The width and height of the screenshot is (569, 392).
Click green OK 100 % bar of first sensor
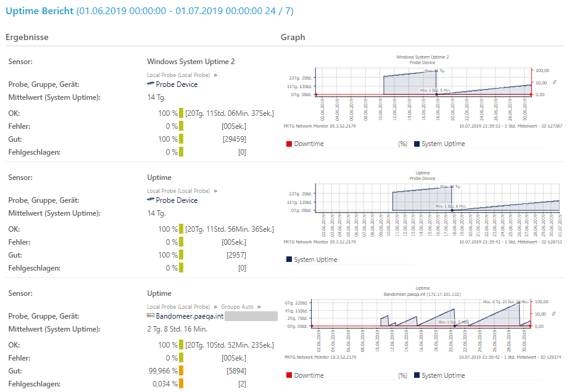click(x=182, y=113)
